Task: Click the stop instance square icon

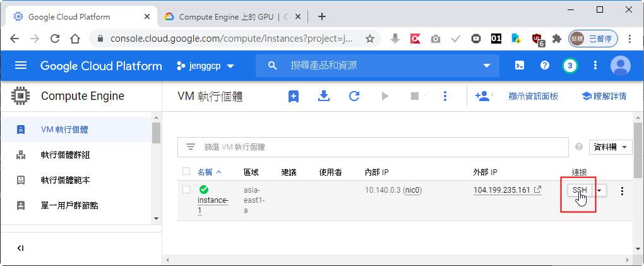Action: [x=415, y=96]
